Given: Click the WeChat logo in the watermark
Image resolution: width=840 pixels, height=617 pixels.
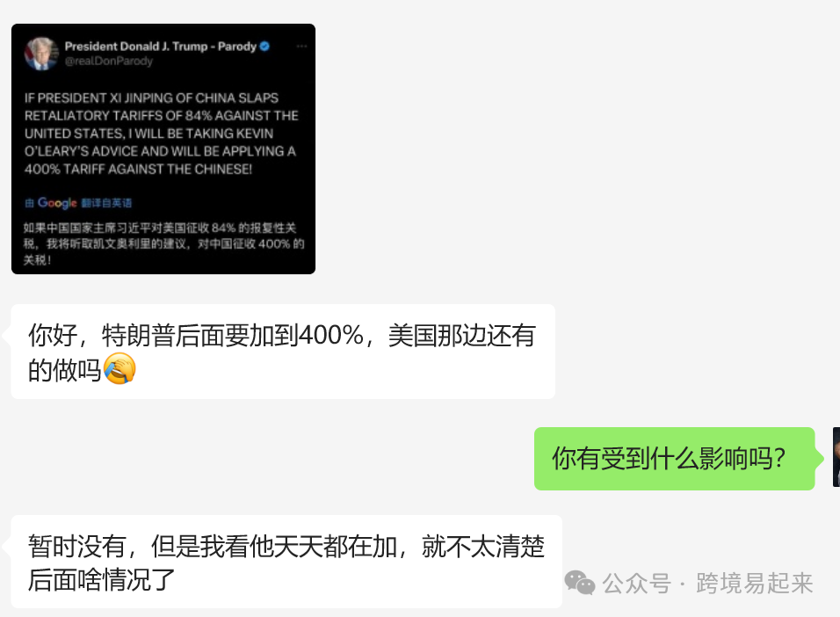Looking at the screenshot, I should pyautogui.click(x=580, y=583).
